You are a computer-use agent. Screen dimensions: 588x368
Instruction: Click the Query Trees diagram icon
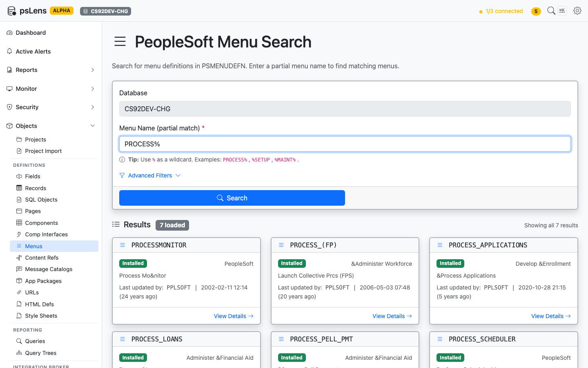coord(19,353)
